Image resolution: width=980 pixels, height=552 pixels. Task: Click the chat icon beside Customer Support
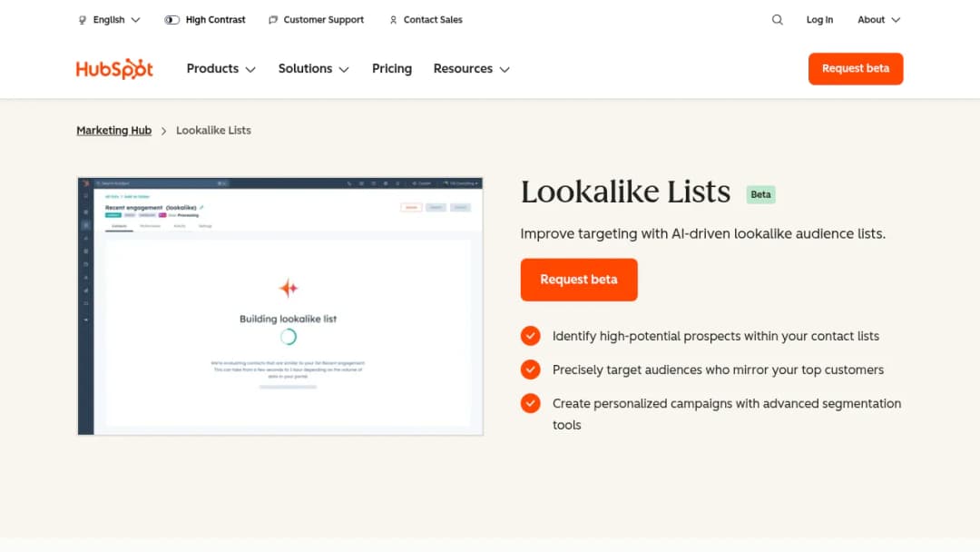(273, 20)
